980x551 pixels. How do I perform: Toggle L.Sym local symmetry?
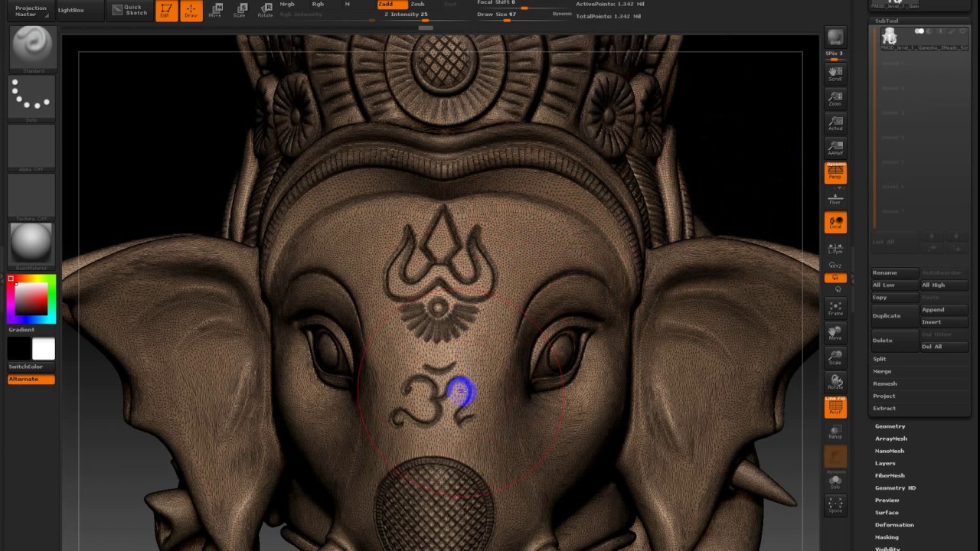[835, 248]
